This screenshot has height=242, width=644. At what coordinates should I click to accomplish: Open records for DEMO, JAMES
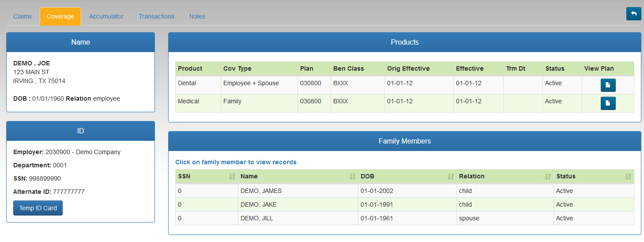[405, 191]
